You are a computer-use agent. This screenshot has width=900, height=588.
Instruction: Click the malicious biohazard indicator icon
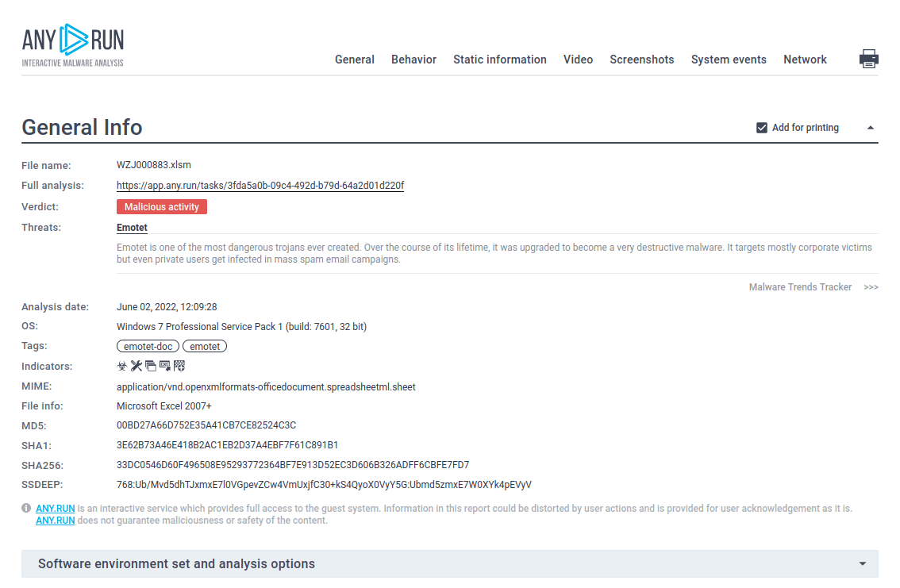coord(122,365)
